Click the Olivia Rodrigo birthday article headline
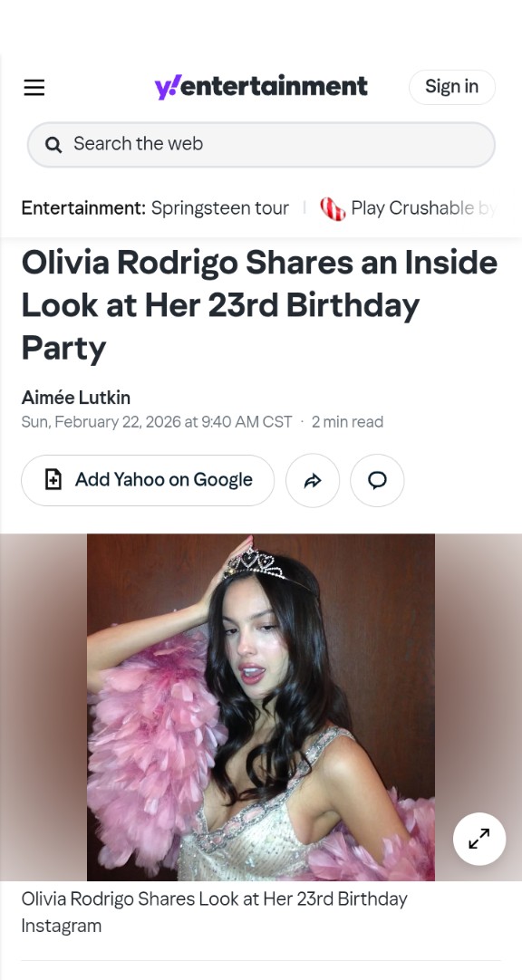Viewport: 522px width, 980px height. (259, 305)
